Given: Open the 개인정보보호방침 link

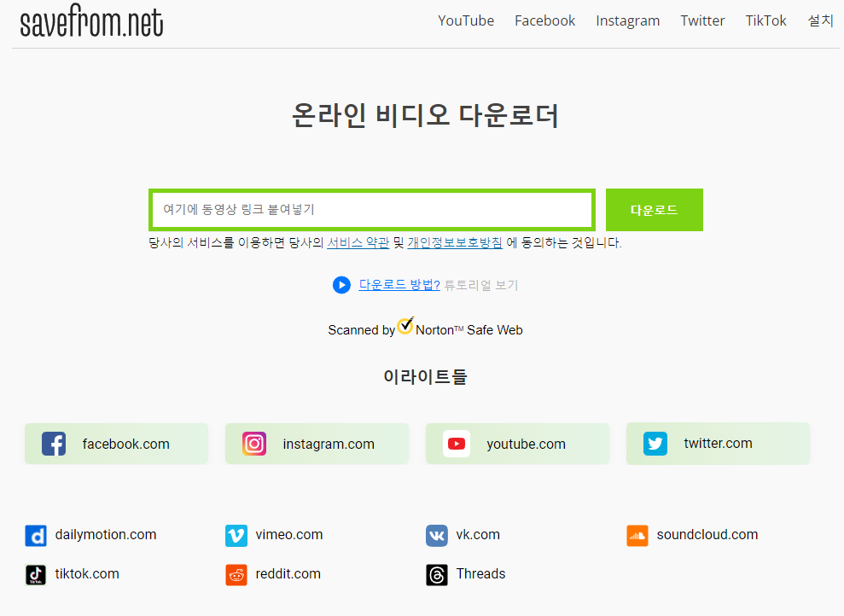Looking at the screenshot, I should [x=455, y=242].
